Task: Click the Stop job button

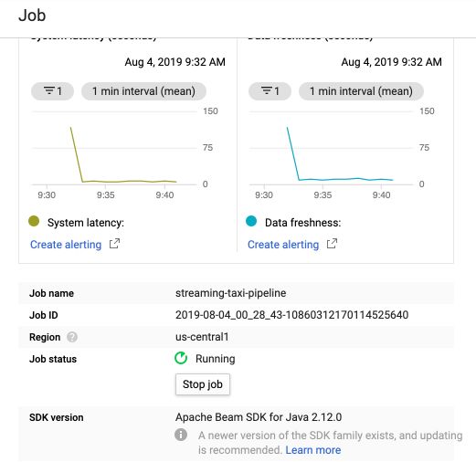Action: (203, 384)
